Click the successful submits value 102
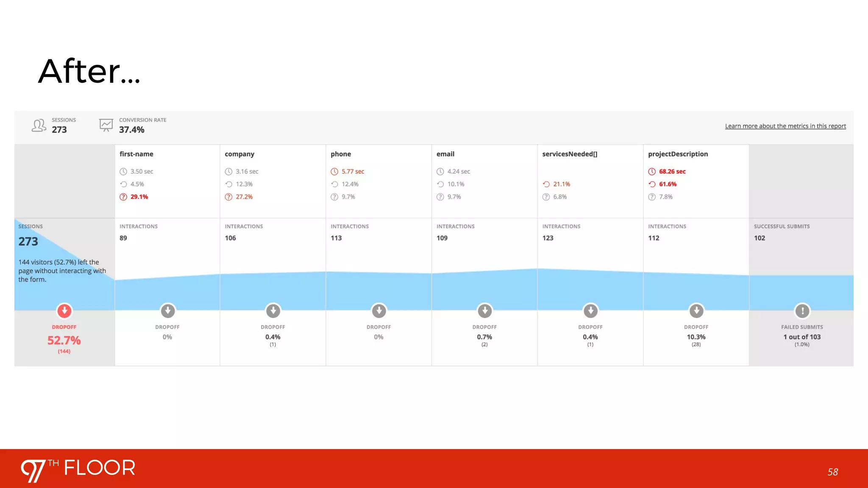This screenshot has height=488, width=868. tap(759, 238)
